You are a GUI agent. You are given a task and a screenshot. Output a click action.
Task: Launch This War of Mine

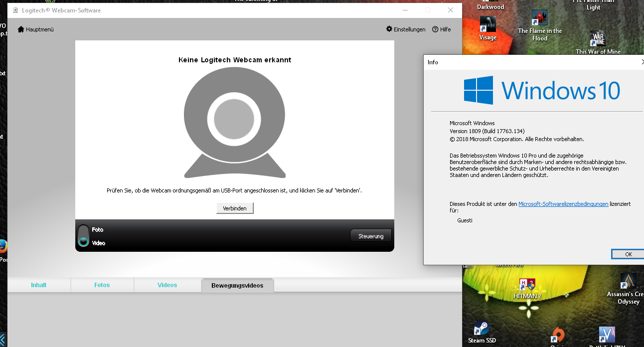coord(597,37)
